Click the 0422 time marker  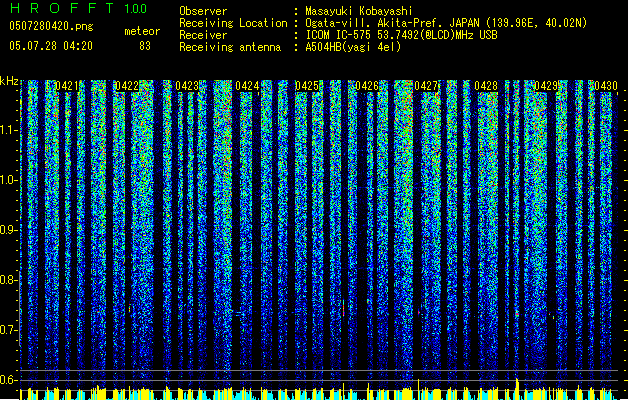coord(127,86)
